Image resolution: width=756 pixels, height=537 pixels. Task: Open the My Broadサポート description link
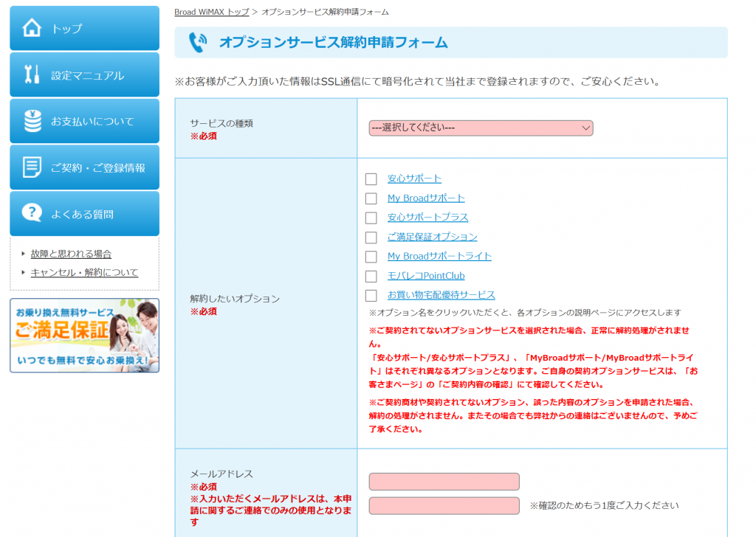pos(426,198)
